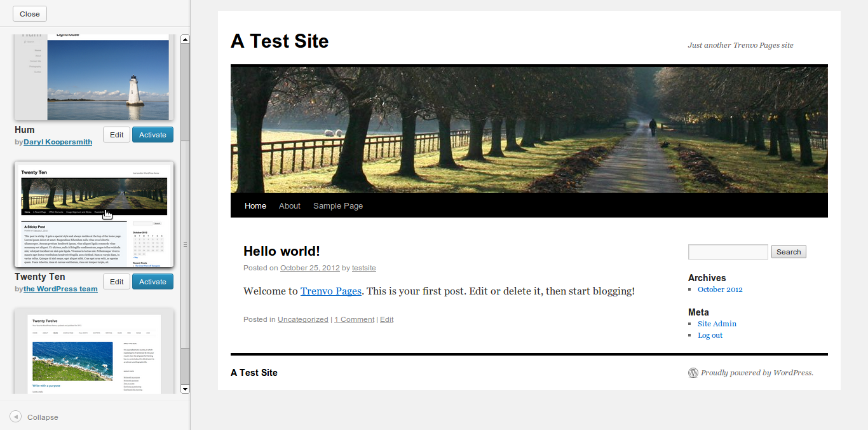Open Daryl Koopersmith's profile link
Screen dimensions: 868x430
click(58, 141)
